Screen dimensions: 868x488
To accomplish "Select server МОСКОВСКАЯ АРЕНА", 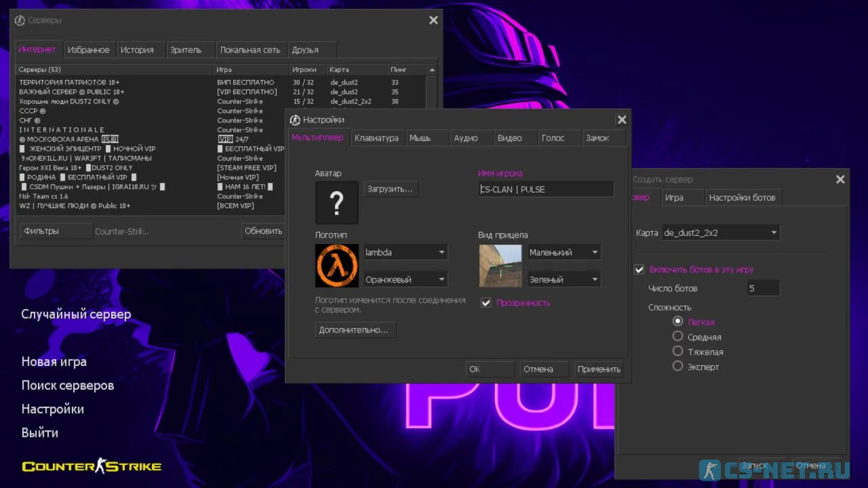I will coord(149,139).
